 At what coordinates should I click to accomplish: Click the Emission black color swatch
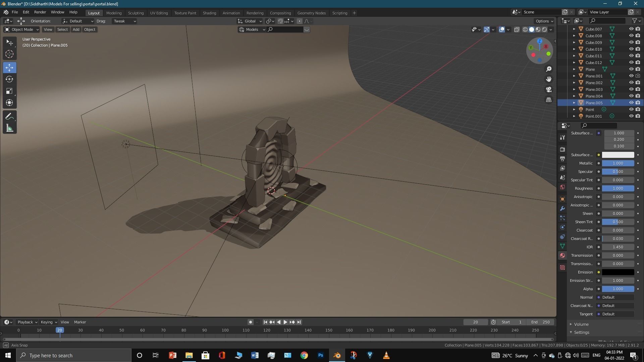coord(618,272)
